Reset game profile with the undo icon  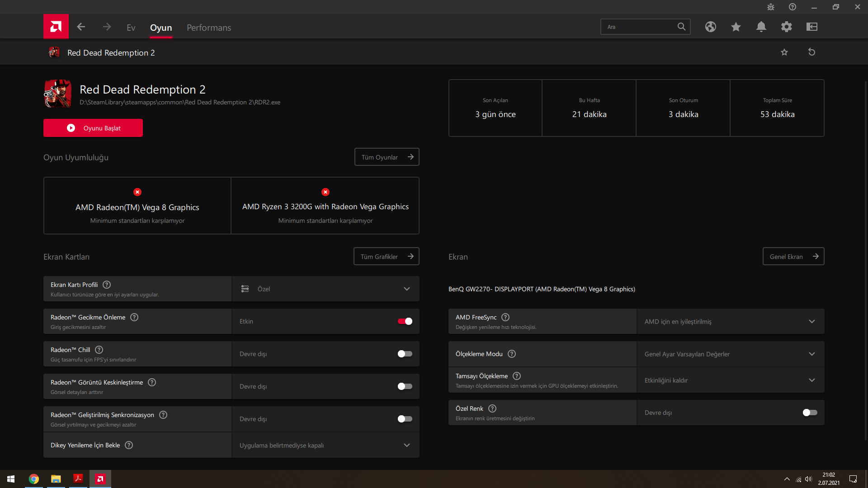[811, 52]
